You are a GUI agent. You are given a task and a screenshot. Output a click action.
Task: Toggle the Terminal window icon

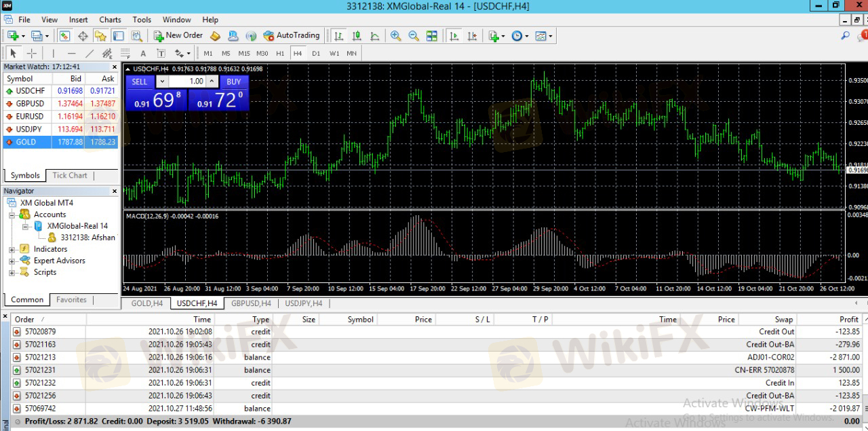point(118,35)
